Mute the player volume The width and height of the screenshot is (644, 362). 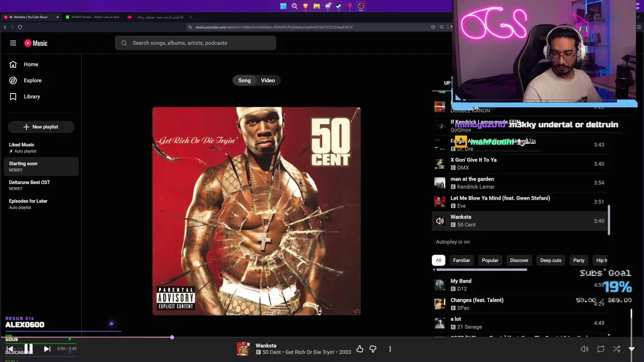585,349
